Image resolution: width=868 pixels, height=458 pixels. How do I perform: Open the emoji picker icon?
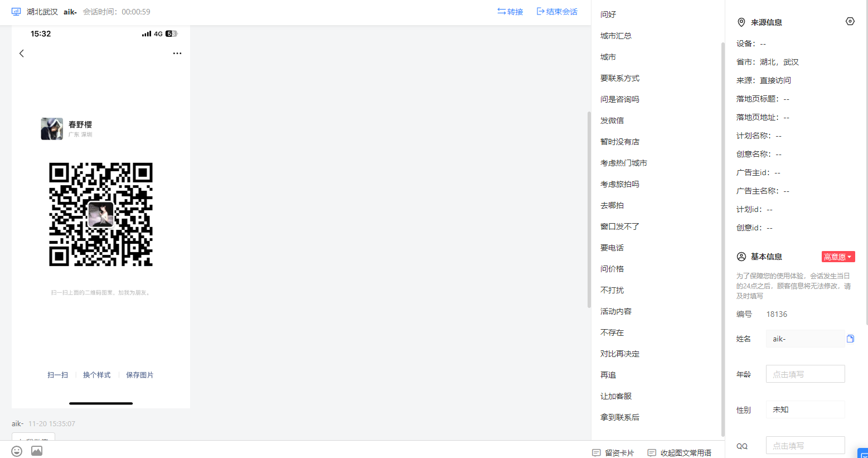pyautogui.click(x=17, y=451)
